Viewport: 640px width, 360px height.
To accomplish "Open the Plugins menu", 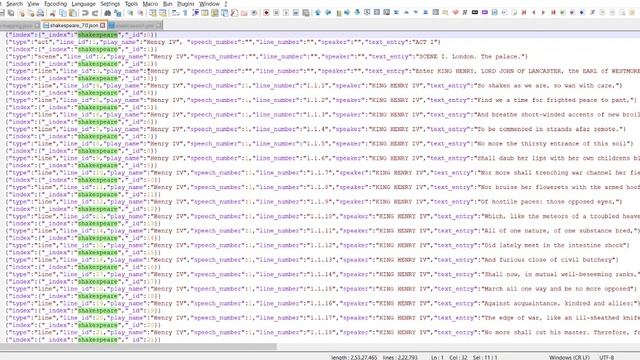I will point(186,4).
